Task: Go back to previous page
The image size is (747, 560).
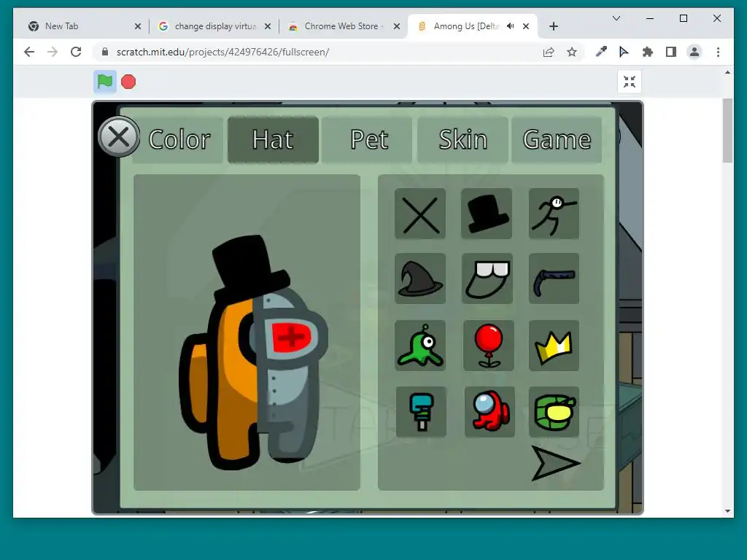Action: [29, 52]
